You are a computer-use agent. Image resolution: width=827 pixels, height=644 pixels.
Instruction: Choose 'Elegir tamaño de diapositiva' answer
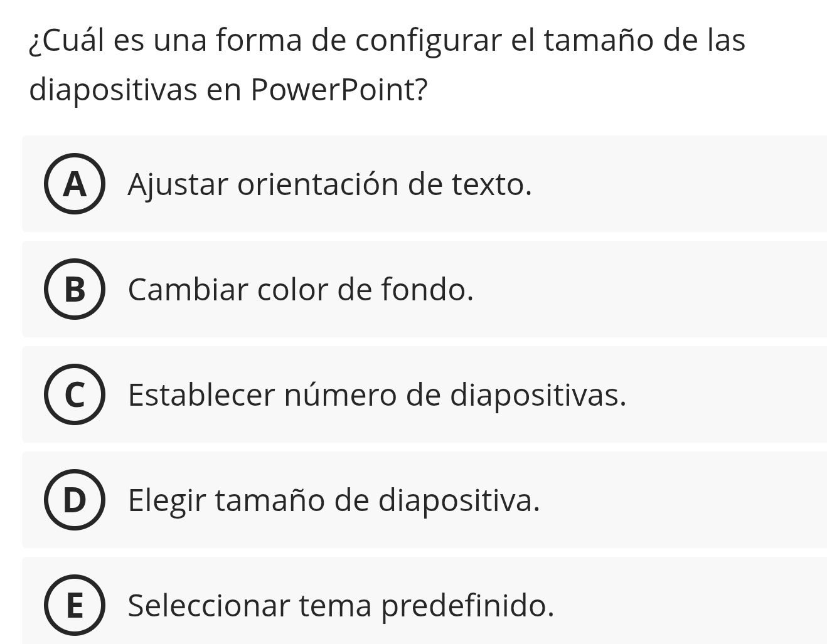[334, 500]
